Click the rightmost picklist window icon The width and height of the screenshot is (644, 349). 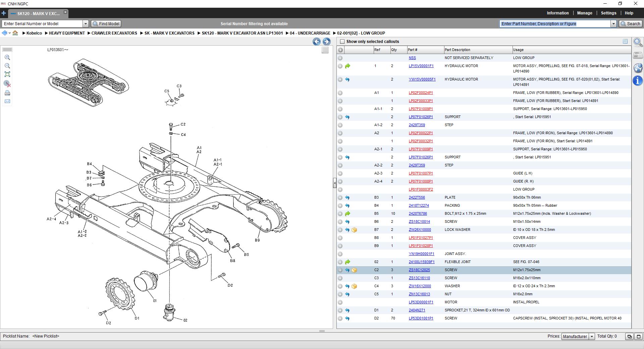tap(638, 336)
